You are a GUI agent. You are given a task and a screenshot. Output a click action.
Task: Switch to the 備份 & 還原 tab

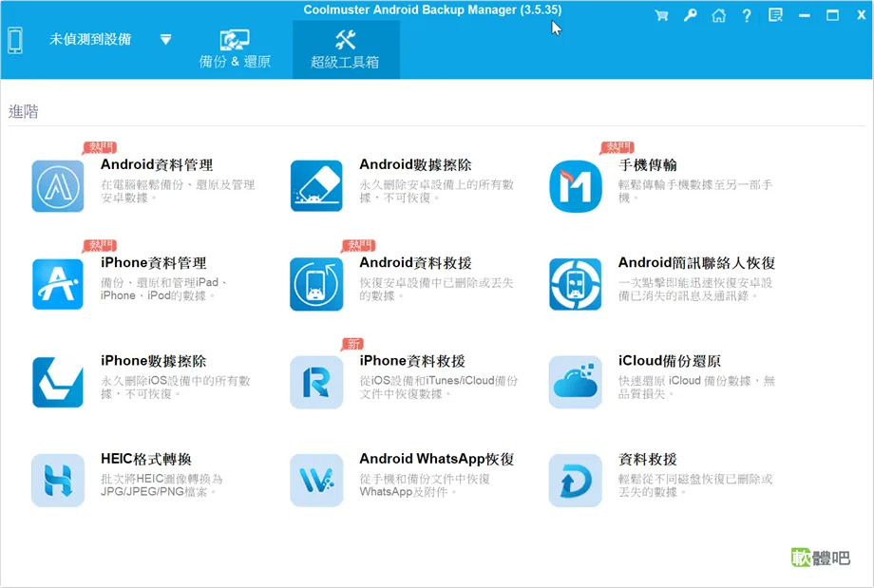click(x=235, y=50)
